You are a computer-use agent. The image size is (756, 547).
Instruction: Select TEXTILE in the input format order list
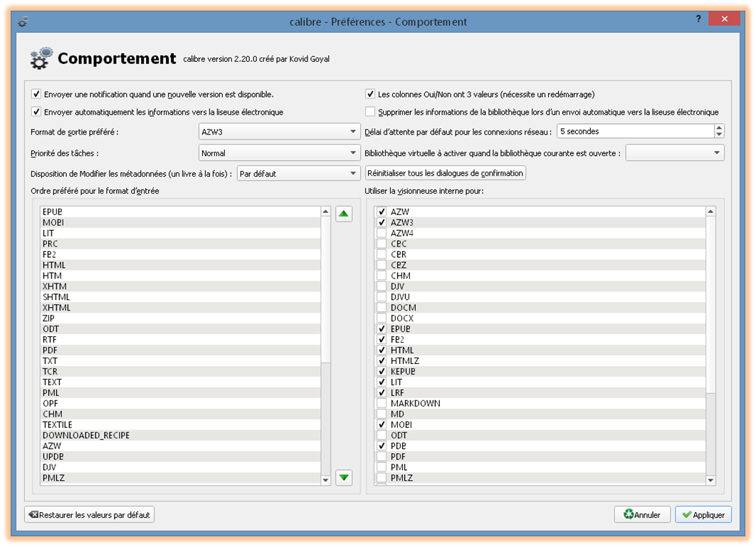(x=181, y=424)
